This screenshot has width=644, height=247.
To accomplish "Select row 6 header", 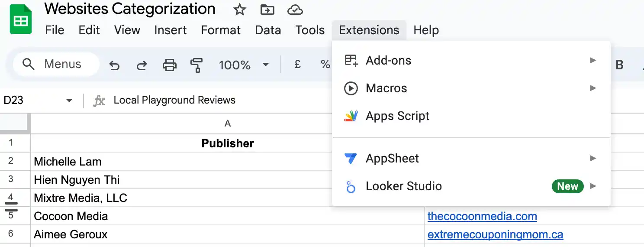I will click(x=15, y=234).
